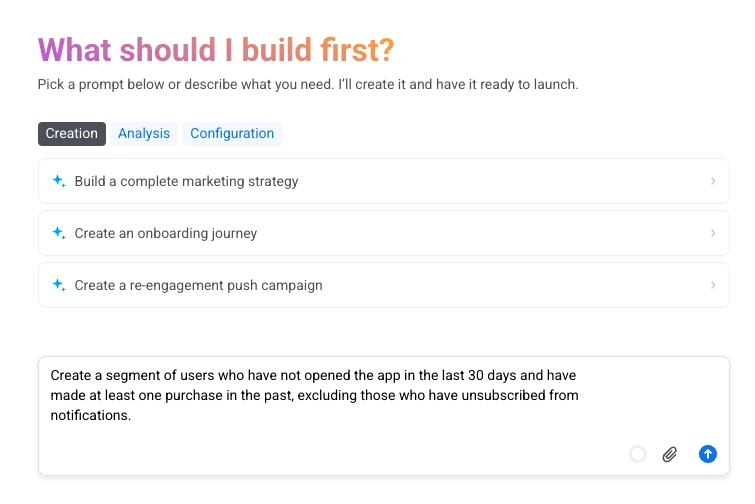The height and width of the screenshot is (504, 755).
Task: Click sparkle icon beside onboarding journey prompt
Action: click(x=59, y=233)
